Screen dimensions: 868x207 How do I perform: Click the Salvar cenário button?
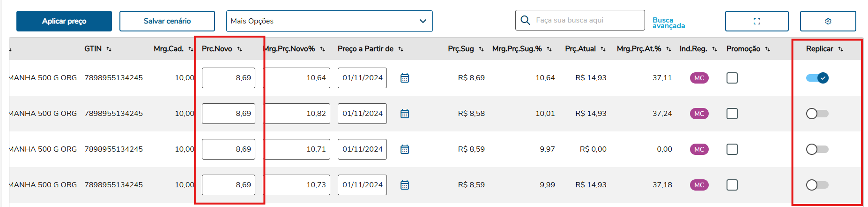[x=167, y=21]
